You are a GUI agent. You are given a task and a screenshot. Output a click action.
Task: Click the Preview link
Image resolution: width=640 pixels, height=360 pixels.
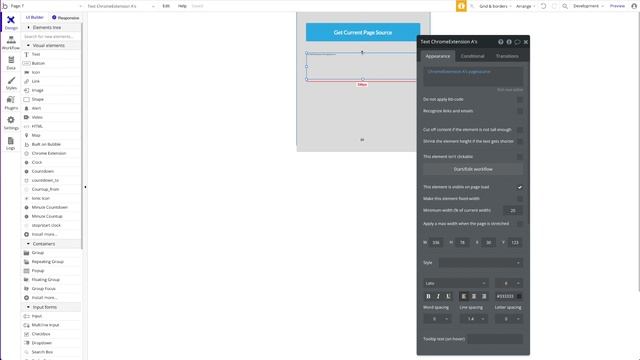click(x=617, y=6)
